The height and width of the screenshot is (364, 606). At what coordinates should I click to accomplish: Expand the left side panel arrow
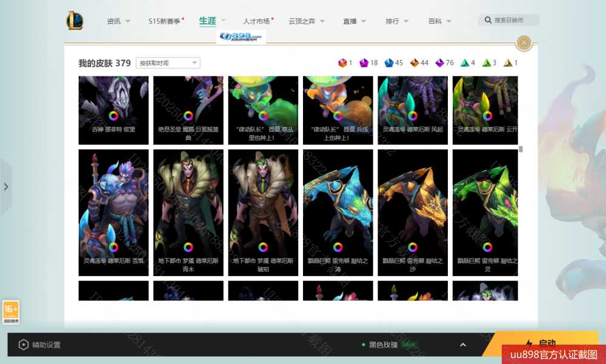click(6, 187)
